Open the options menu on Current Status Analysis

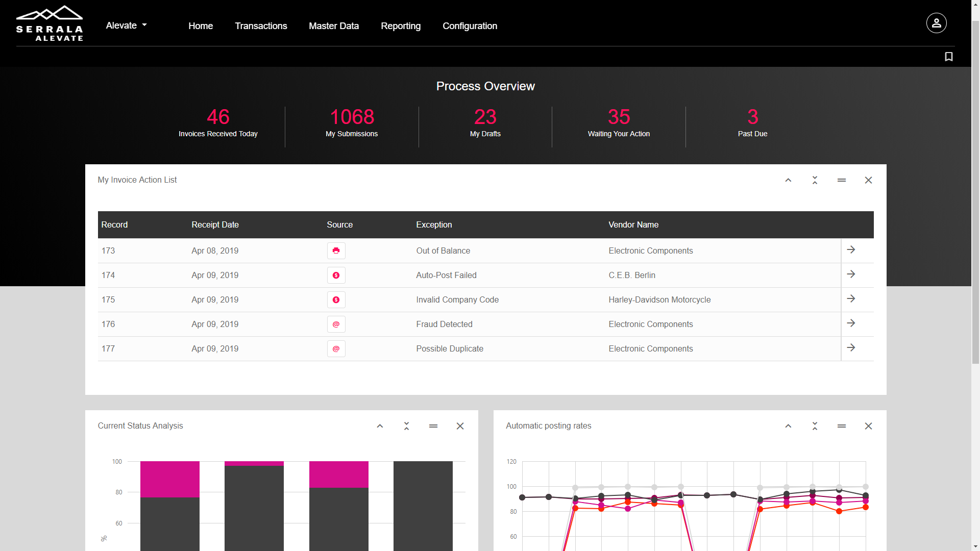pos(433,426)
